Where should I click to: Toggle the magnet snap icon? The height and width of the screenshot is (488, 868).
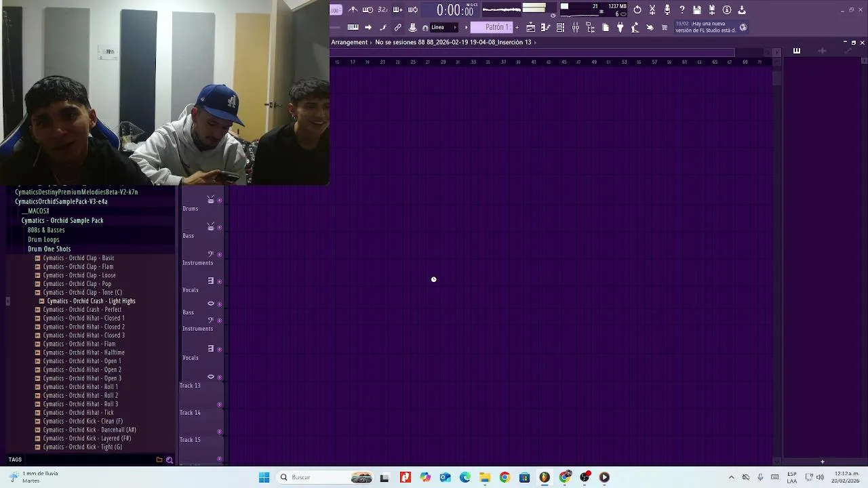tap(425, 28)
